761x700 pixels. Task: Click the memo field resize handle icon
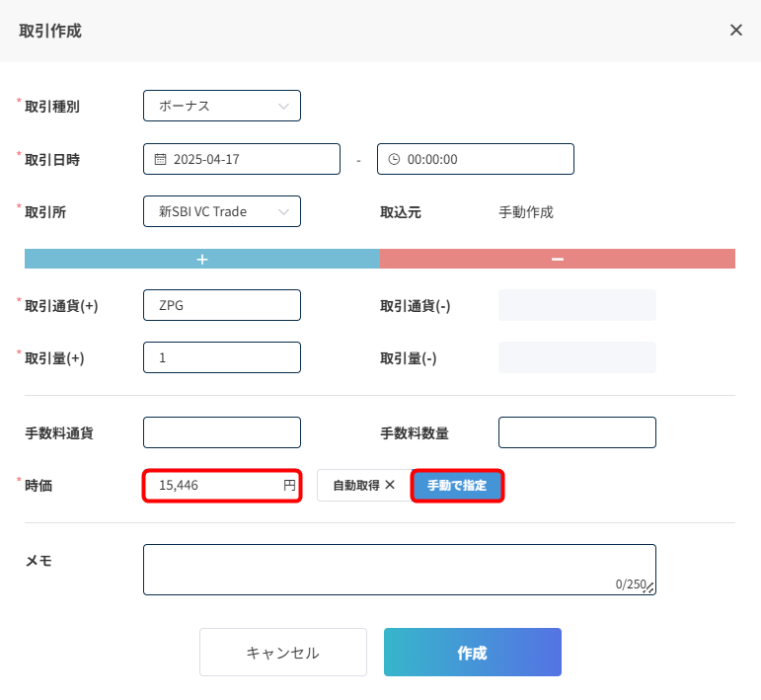pos(649,587)
